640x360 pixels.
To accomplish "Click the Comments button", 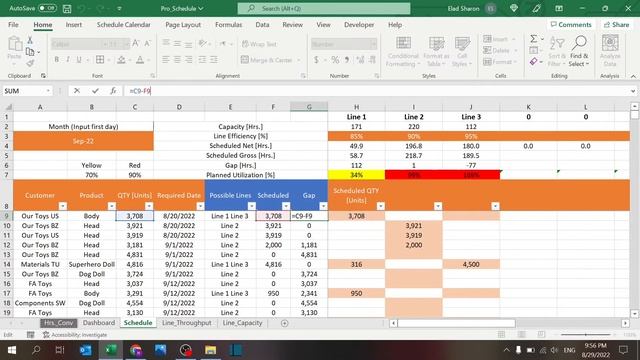I will (571, 25).
